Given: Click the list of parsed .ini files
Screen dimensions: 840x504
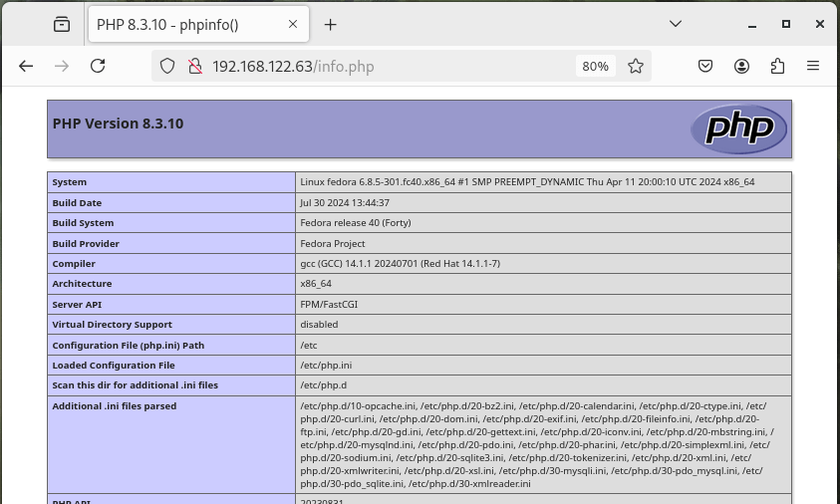Looking at the screenshot, I should (537, 445).
